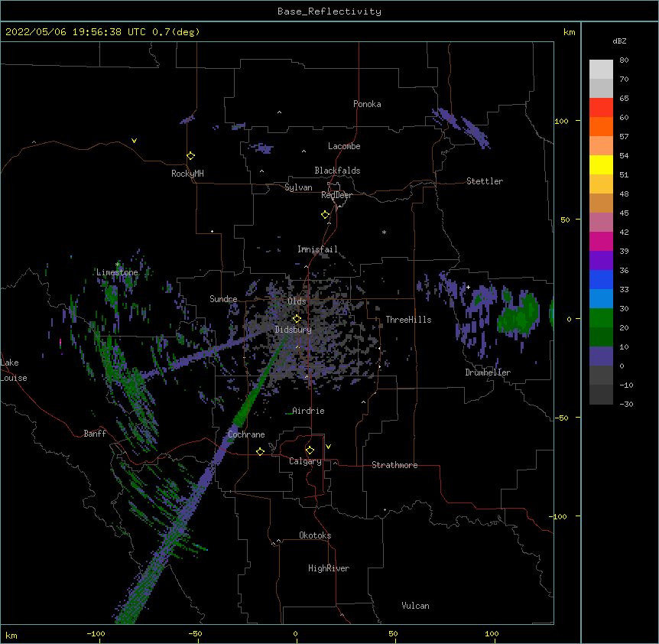Click the RockyMH label on the map
Image resolution: width=659 pixels, height=644 pixels.
187,174
